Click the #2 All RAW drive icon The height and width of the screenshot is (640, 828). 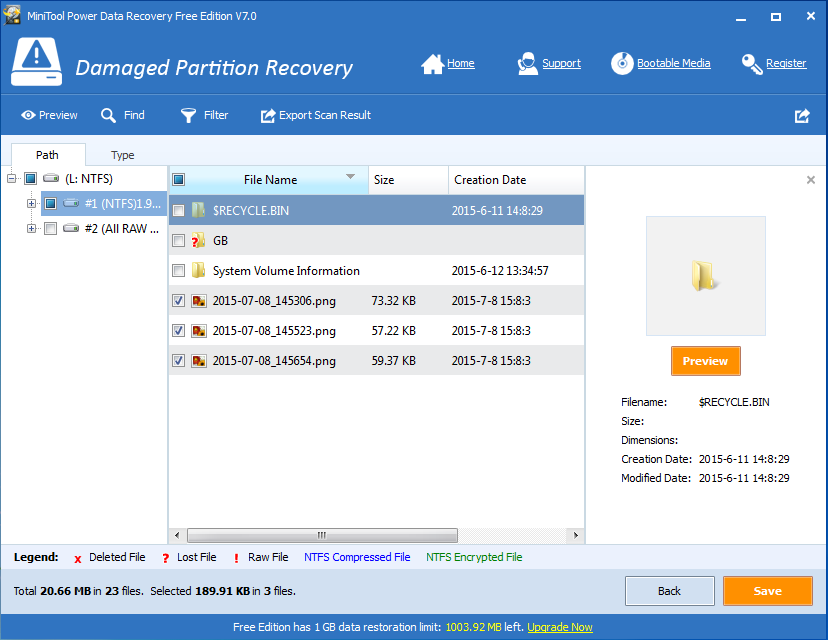click(x=71, y=228)
